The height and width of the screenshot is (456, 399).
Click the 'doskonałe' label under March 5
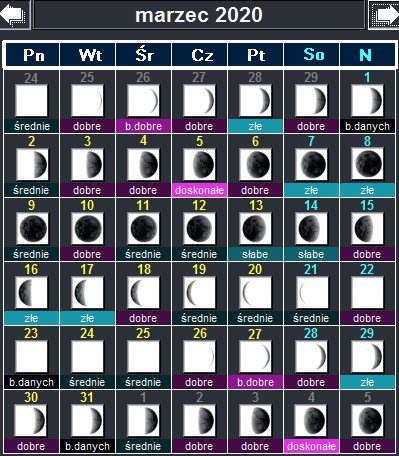(199, 190)
